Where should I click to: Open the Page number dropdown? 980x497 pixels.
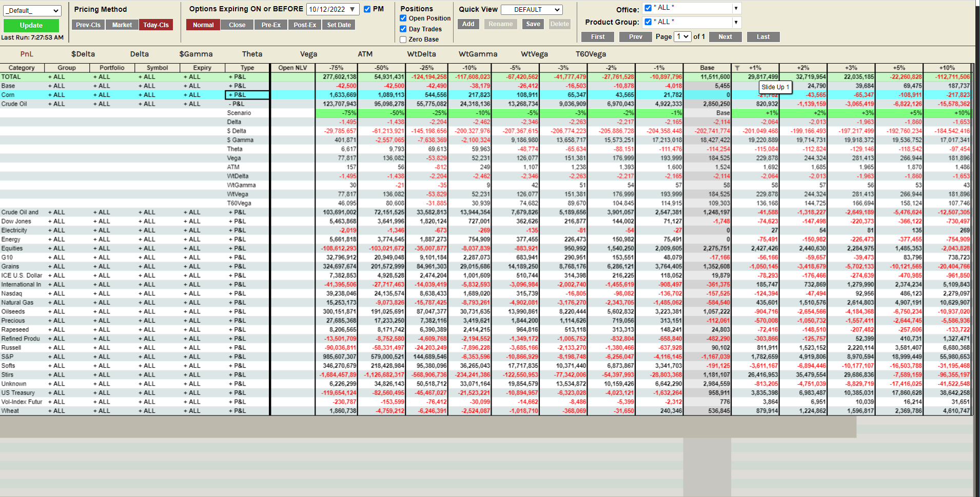[682, 36]
